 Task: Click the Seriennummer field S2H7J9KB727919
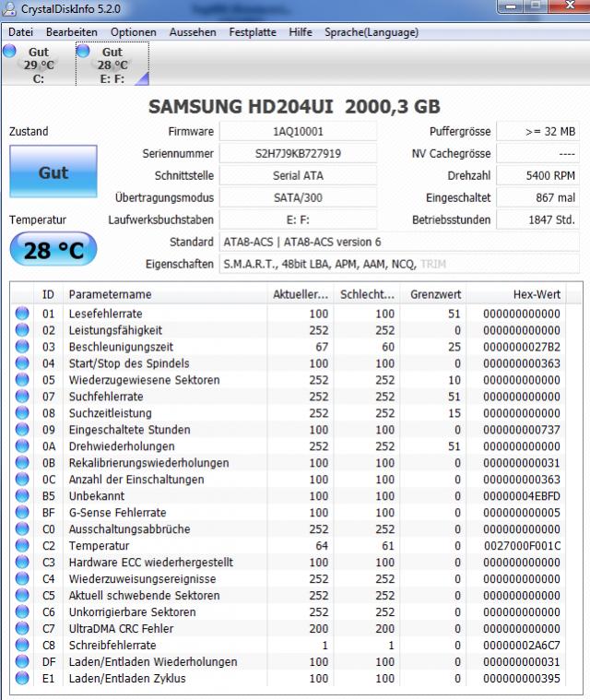(x=298, y=154)
